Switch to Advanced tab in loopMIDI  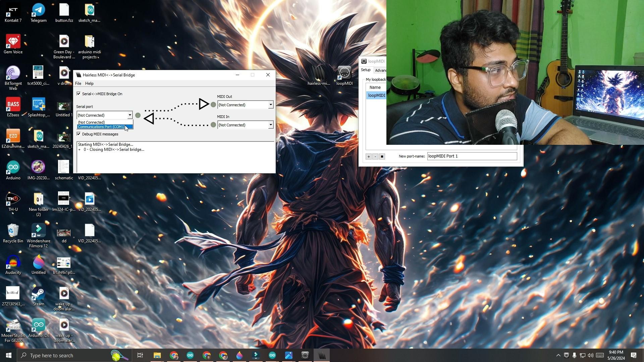380,70
